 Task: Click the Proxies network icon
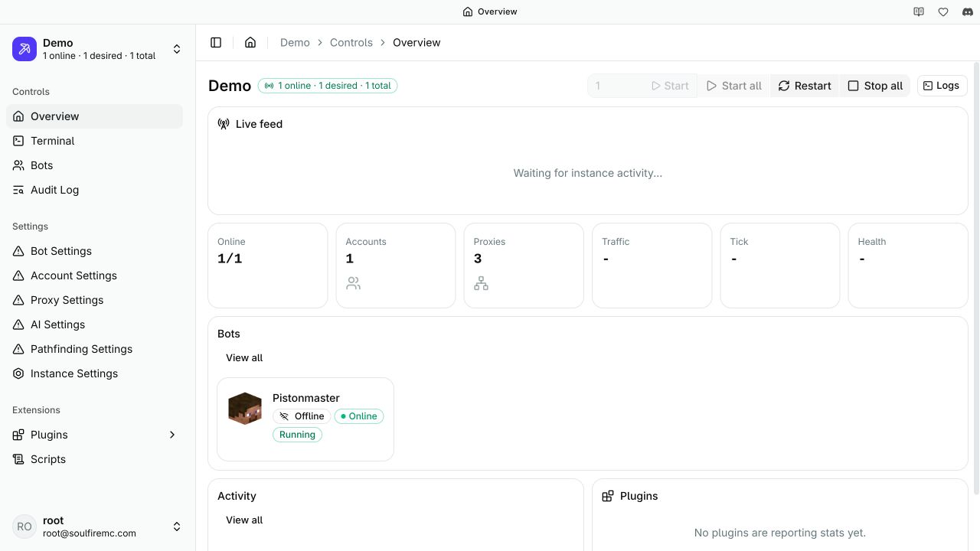481,283
